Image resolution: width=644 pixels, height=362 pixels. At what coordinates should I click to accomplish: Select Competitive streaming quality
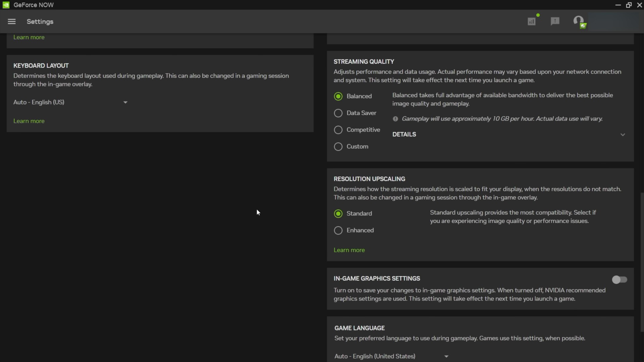point(338,130)
